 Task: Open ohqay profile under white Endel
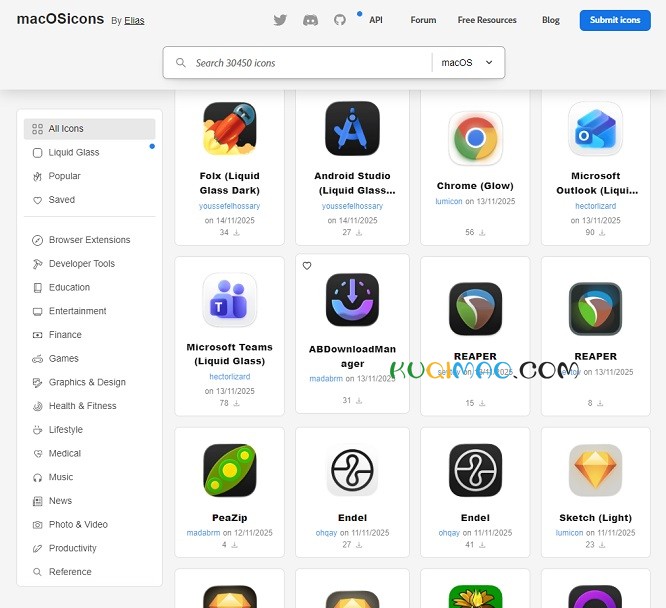(x=326, y=533)
